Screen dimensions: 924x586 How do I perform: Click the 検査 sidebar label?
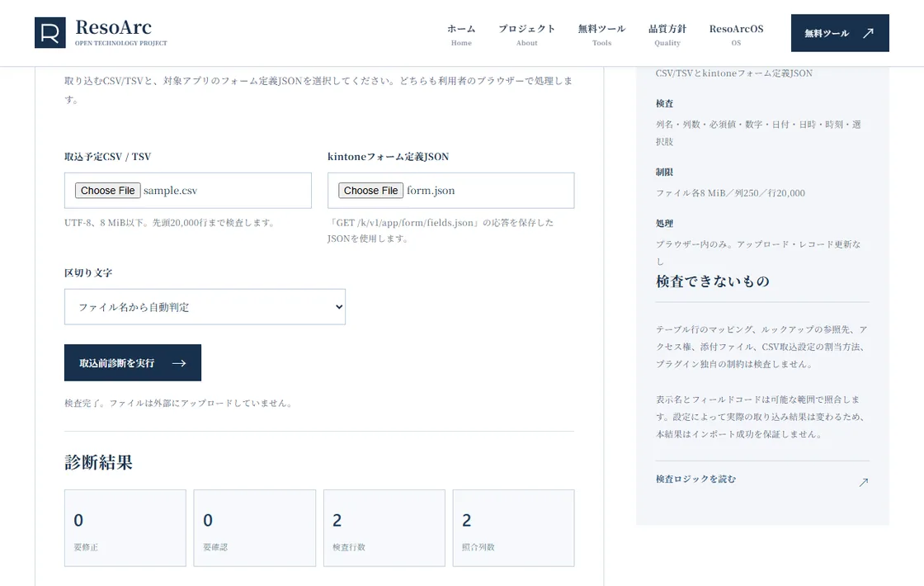pos(664,104)
